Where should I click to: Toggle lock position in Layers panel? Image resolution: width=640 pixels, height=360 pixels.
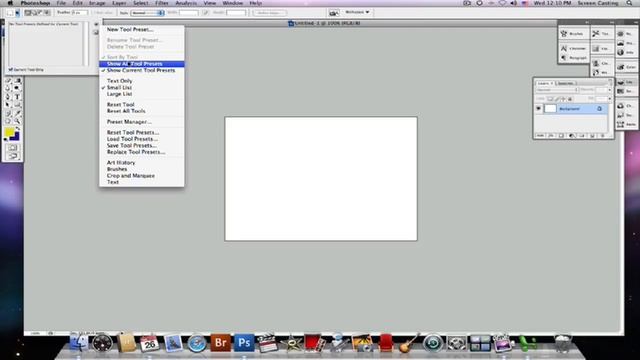pyautogui.click(x=563, y=99)
